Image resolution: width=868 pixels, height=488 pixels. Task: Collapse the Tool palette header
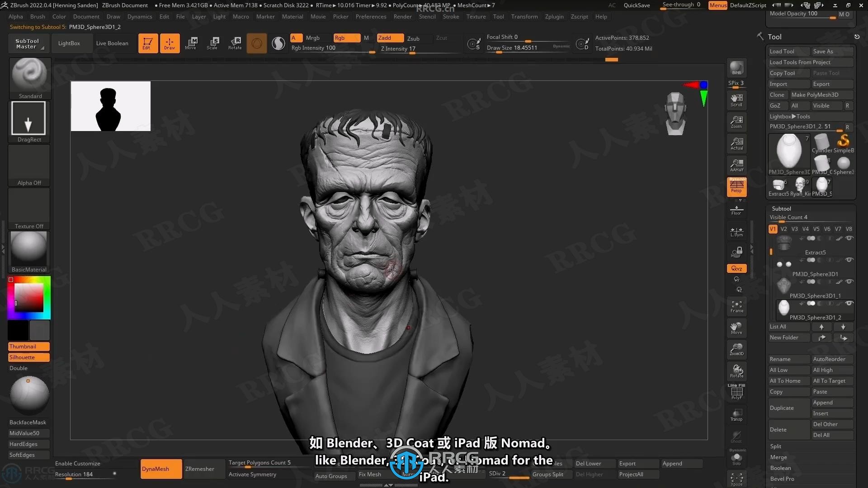[x=774, y=37]
